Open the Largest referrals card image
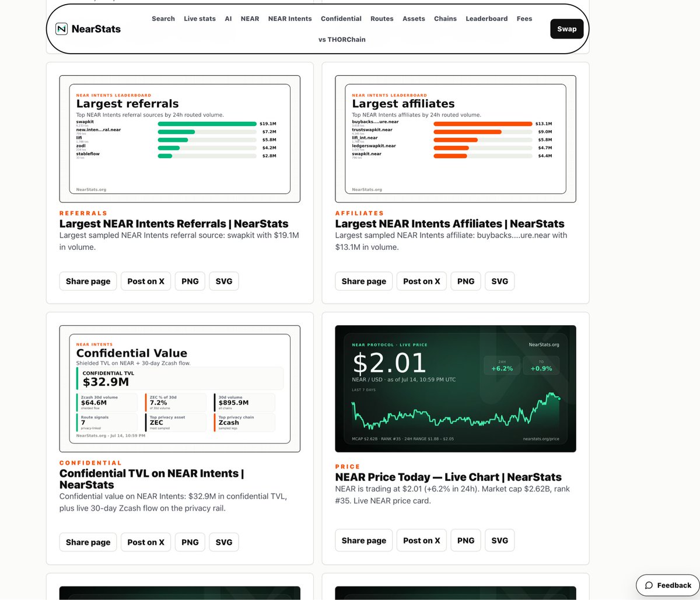Image resolution: width=700 pixels, height=600 pixels. (180, 139)
